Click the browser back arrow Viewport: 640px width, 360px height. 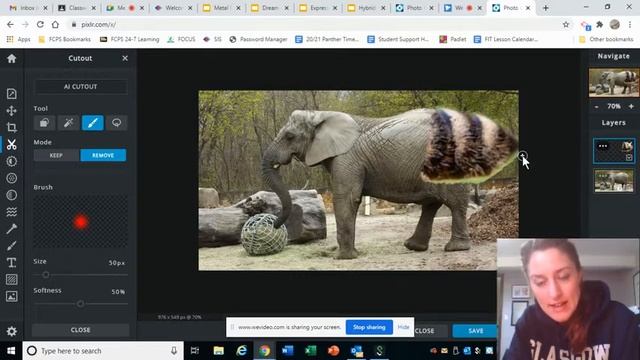point(10,24)
